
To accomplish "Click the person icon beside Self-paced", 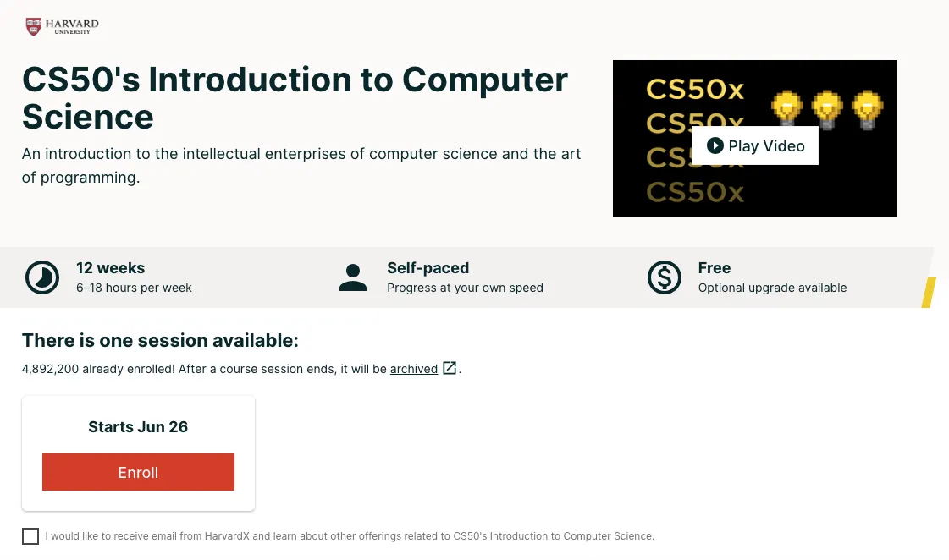I will point(352,277).
